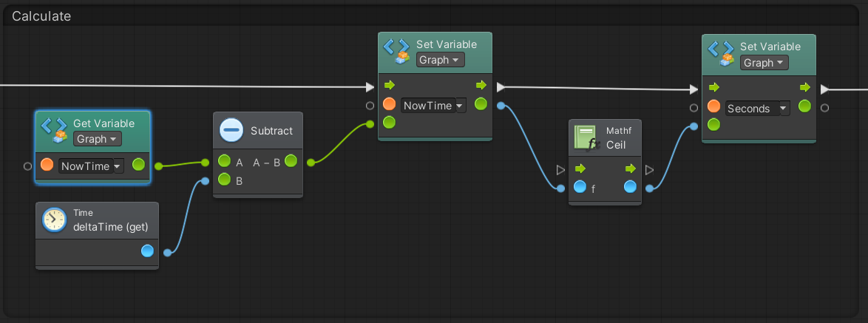This screenshot has height=323, width=868.
Task: Click the Time deltaTime clock icon
Action: click(x=54, y=220)
